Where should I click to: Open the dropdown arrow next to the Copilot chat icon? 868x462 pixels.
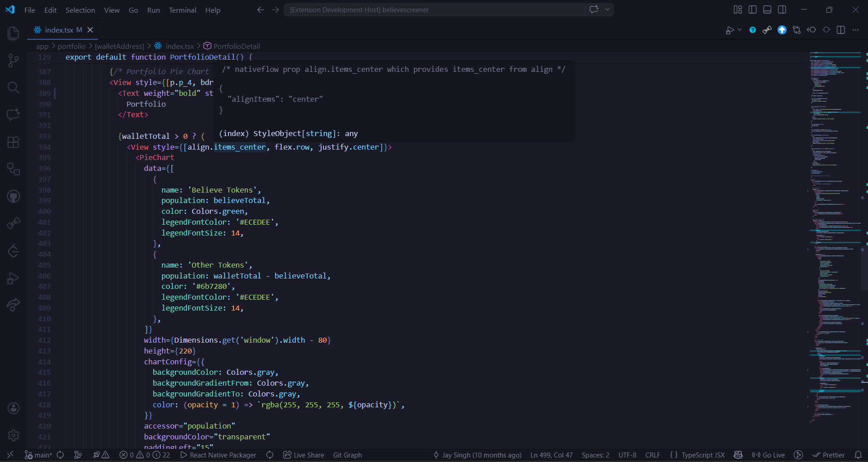coord(607,9)
